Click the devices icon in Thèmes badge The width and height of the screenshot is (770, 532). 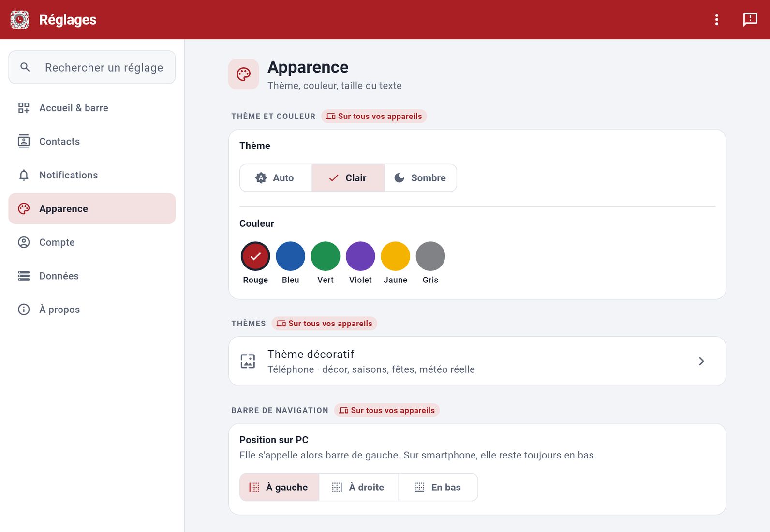coord(281,324)
